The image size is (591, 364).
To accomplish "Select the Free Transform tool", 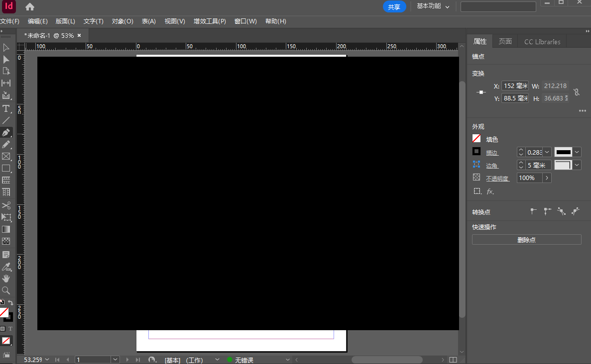I will [x=6, y=217].
